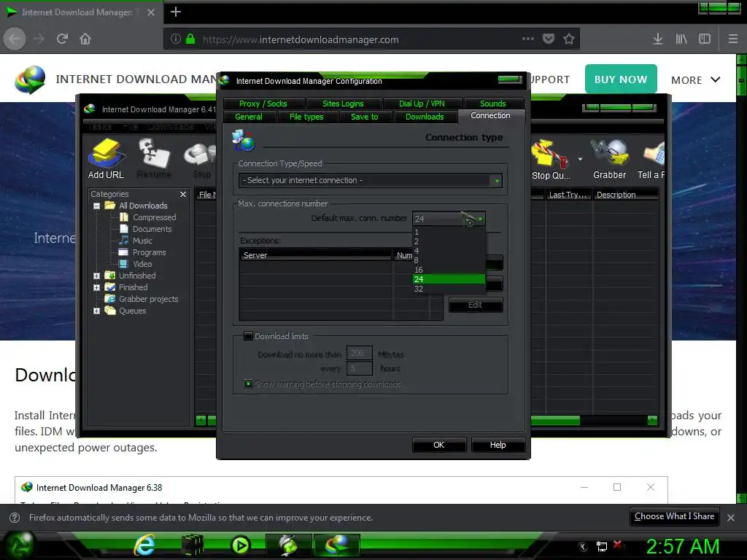This screenshot has width=747, height=560.
Task: Collapse the All Downloads tree node
Action: pyautogui.click(x=97, y=206)
